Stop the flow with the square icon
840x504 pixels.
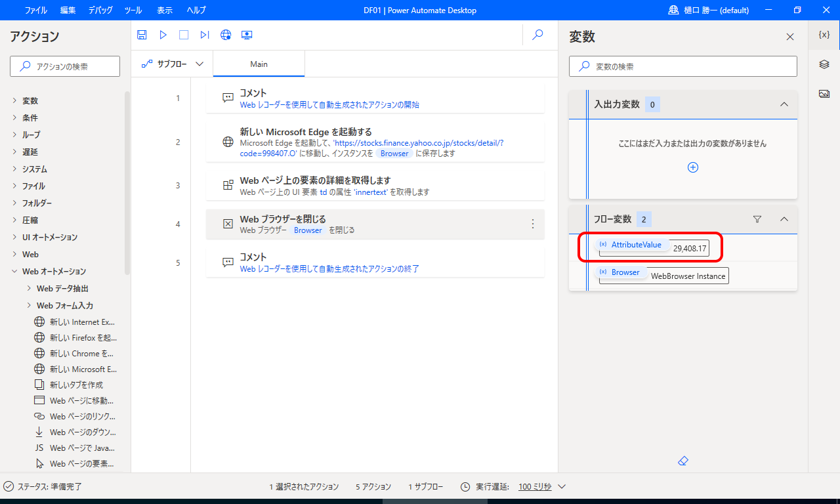click(184, 35)
